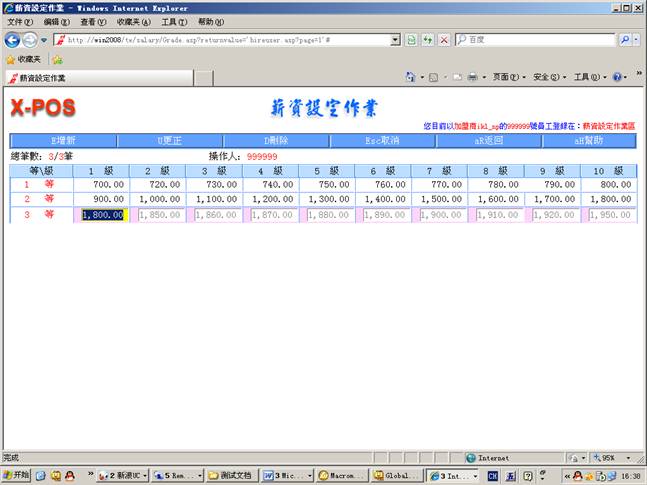Open the 文件 (File) menu
The image size is (647, 485).
click(x=20, y=21)
